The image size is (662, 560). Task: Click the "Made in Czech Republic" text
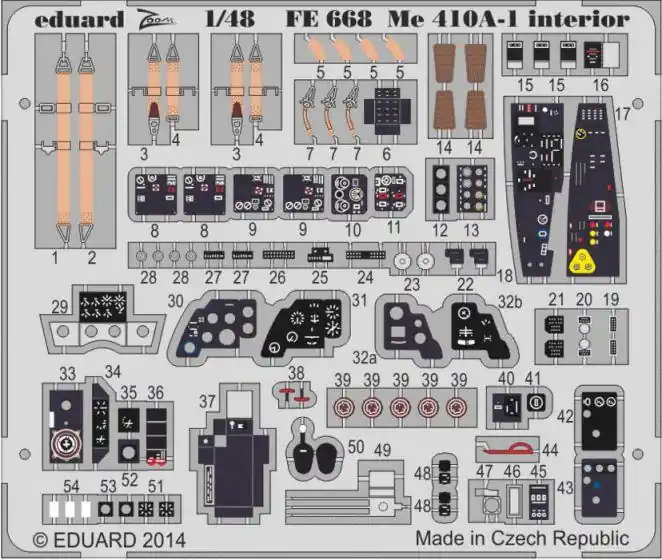click(x=522, y=538)
